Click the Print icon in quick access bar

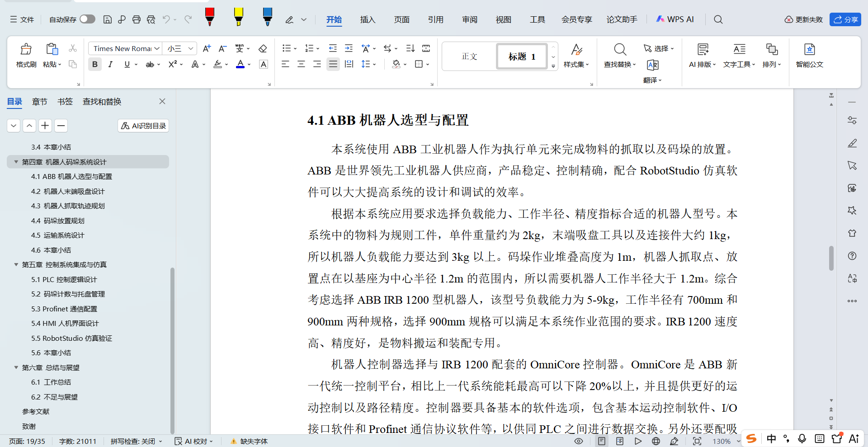click(x=137, y=19)
